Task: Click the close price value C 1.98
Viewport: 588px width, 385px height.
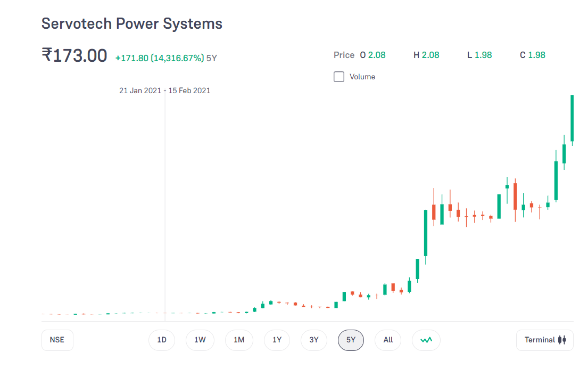Action: point(533,55)
